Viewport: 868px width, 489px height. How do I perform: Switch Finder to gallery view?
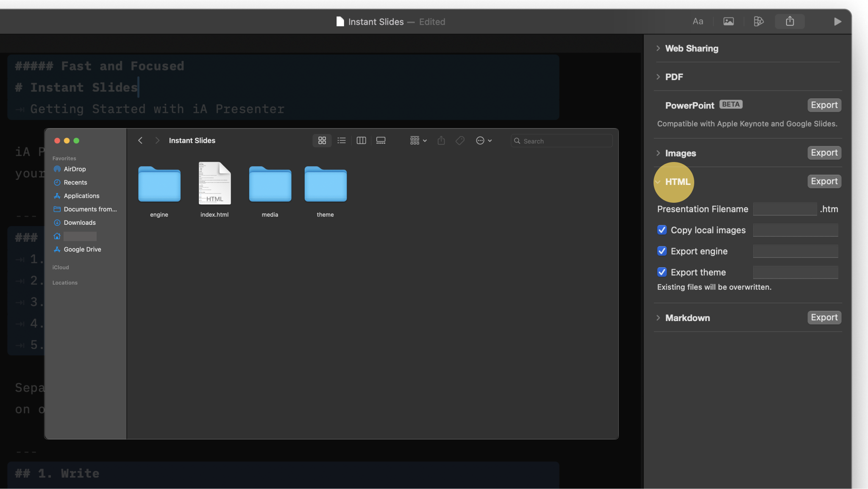381,140
